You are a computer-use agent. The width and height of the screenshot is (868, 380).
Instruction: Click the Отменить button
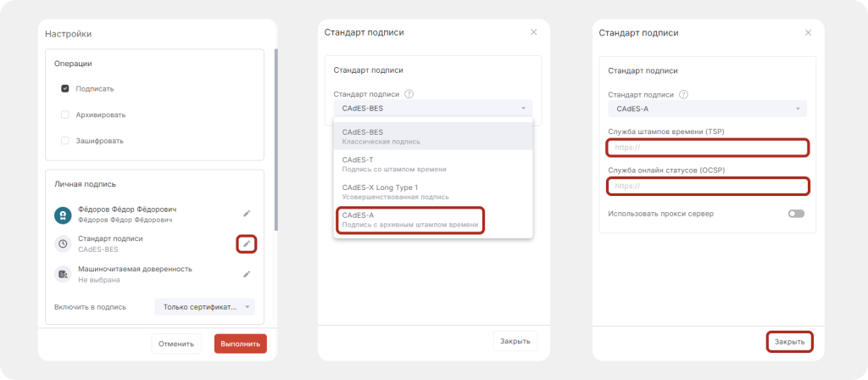[177, 344]
